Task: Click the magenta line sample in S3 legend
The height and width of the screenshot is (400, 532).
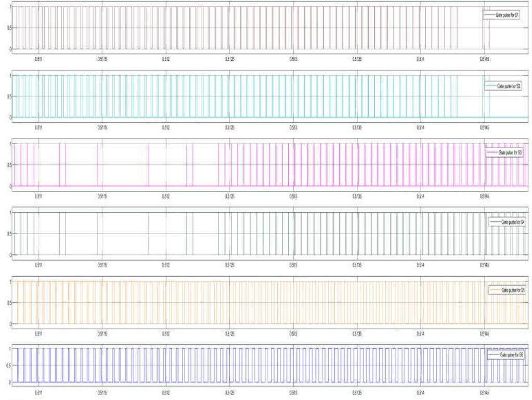Action: [492, 153]
